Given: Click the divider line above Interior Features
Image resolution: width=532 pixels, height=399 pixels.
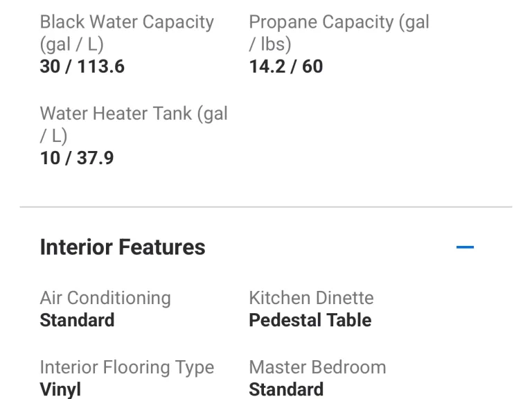Looking at the screenshot, I should click(x=266, y=207).
